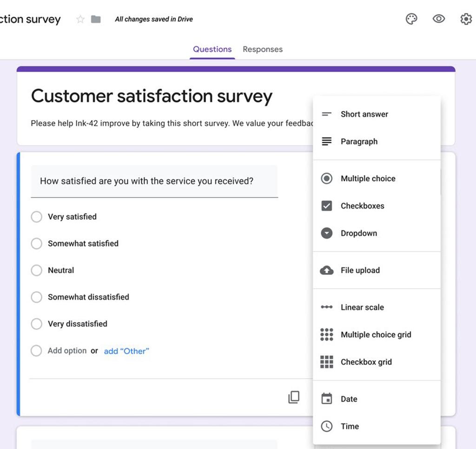Choose Paragraph question type

coord(377,141)
